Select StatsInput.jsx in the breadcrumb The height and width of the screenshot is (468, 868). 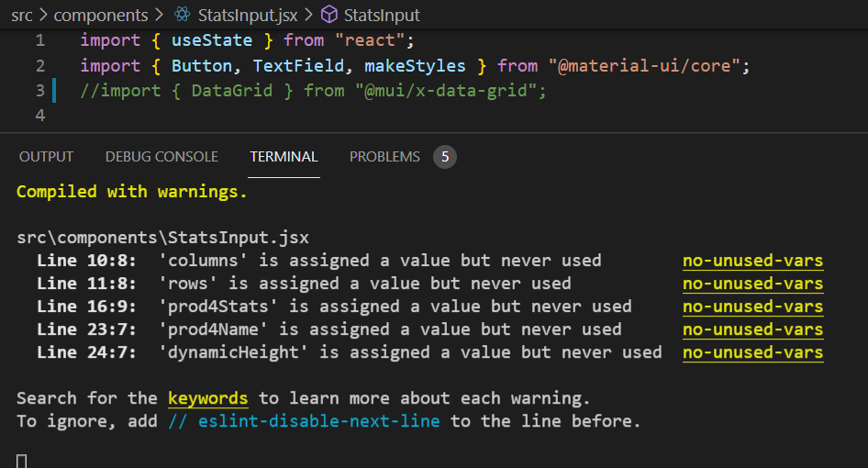pyautogui.click(x=248, y=15)
